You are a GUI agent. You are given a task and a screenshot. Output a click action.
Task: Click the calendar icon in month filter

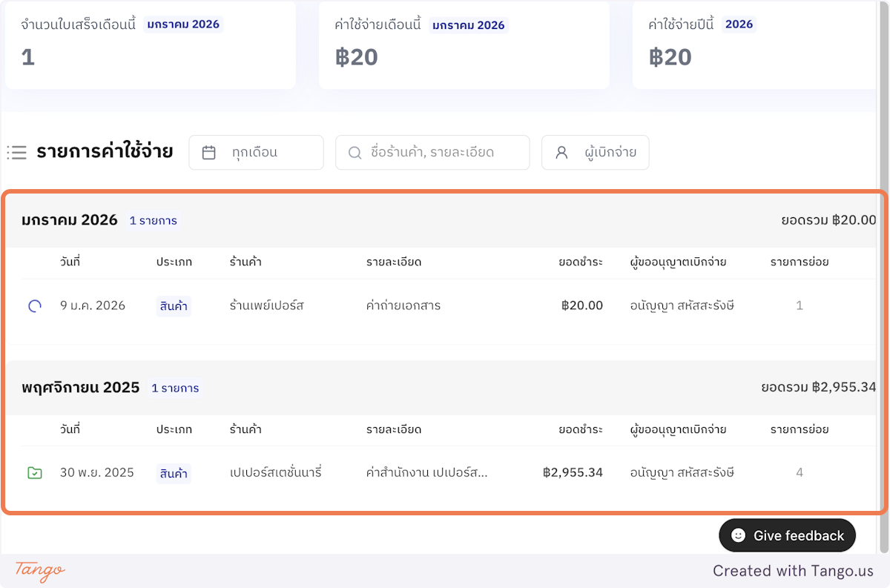[x=209, y=153]
